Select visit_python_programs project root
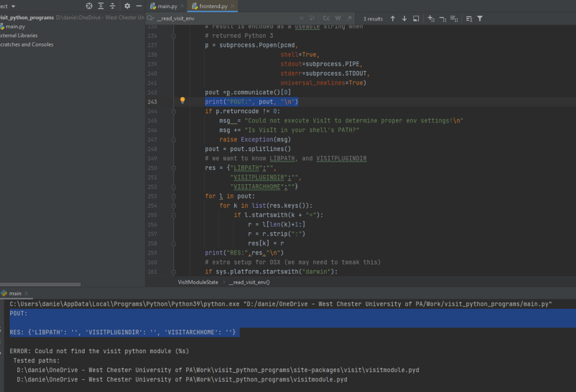 27,17
